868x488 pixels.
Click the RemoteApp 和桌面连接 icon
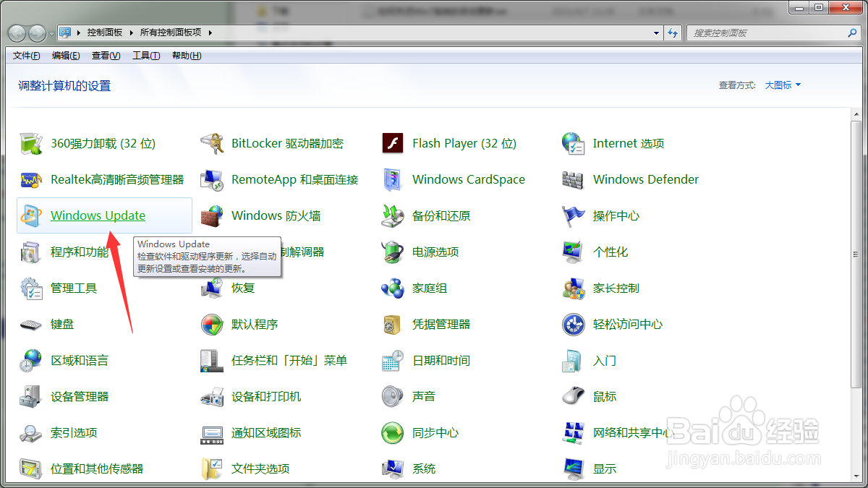click(212, 179)
